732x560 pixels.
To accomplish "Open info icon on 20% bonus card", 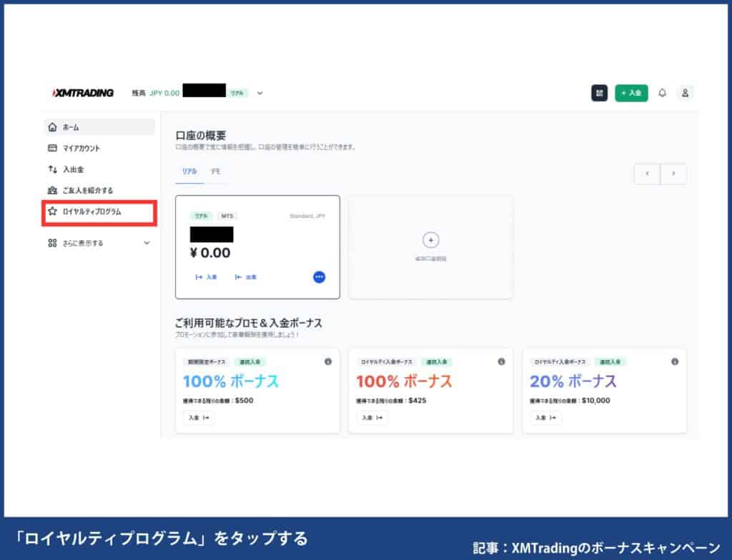I will [675, 361].
